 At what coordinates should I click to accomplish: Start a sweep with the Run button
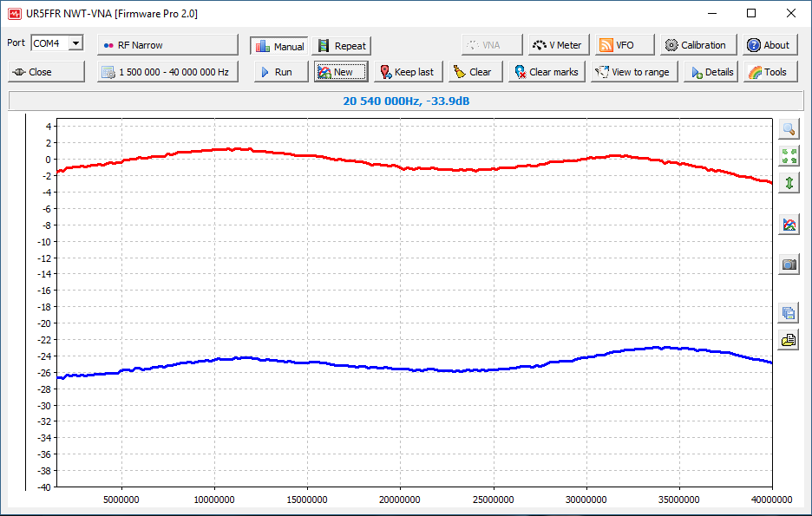click(281, 72)
